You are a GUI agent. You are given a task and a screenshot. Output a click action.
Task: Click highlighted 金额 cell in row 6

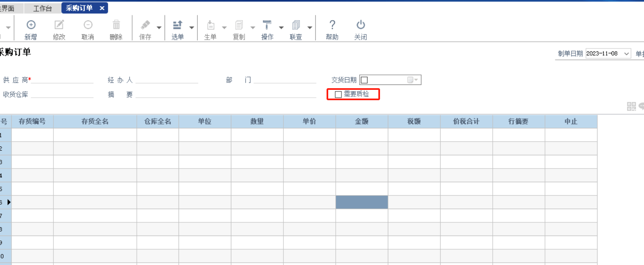tap(362, 202)
